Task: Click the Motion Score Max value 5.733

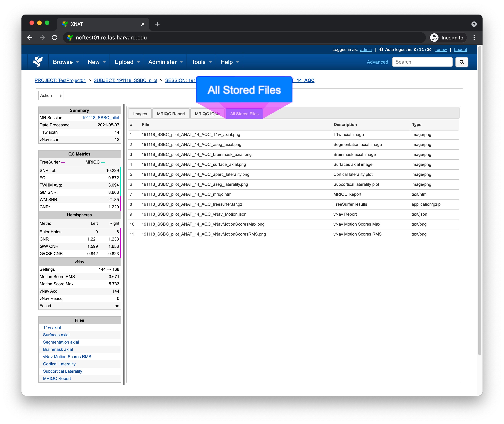Action: tap(114, 284)
